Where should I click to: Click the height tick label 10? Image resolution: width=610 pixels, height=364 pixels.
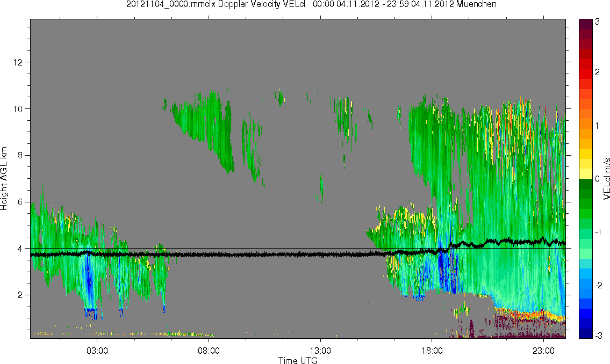point(18,109)
